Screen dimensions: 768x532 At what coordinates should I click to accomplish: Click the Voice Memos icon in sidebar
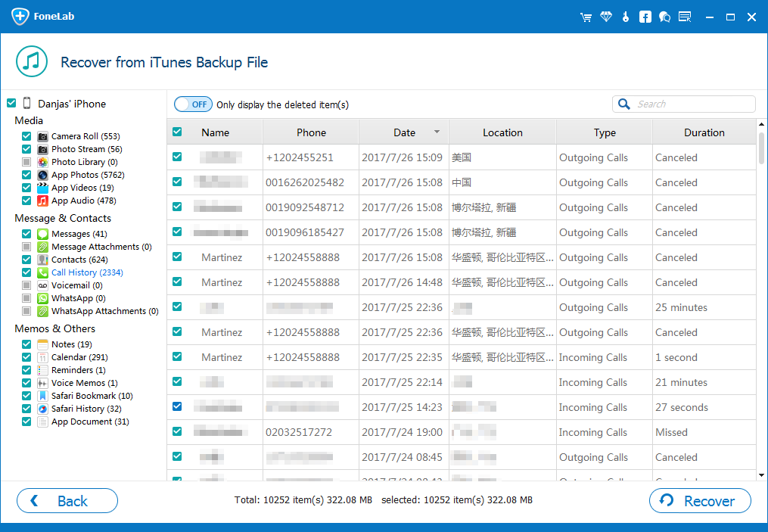click(x=43, y=383)
